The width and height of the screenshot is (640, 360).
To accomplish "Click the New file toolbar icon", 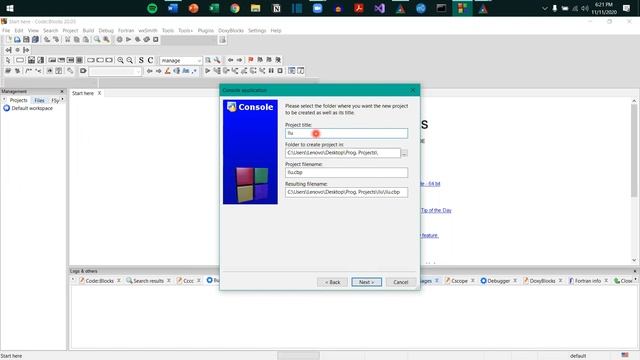I will coord(9,40).
